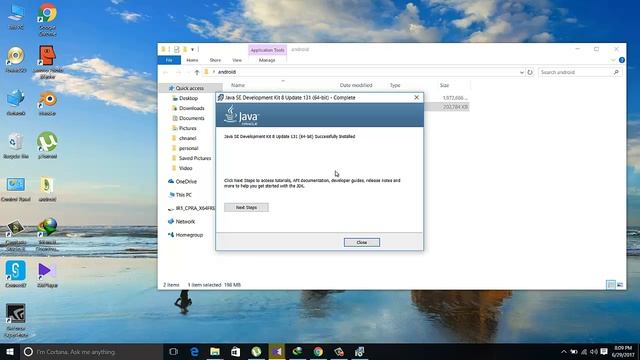Select This PC in navigation pane
This screenshot has width=640, height=360.
[x=183, y=195]
